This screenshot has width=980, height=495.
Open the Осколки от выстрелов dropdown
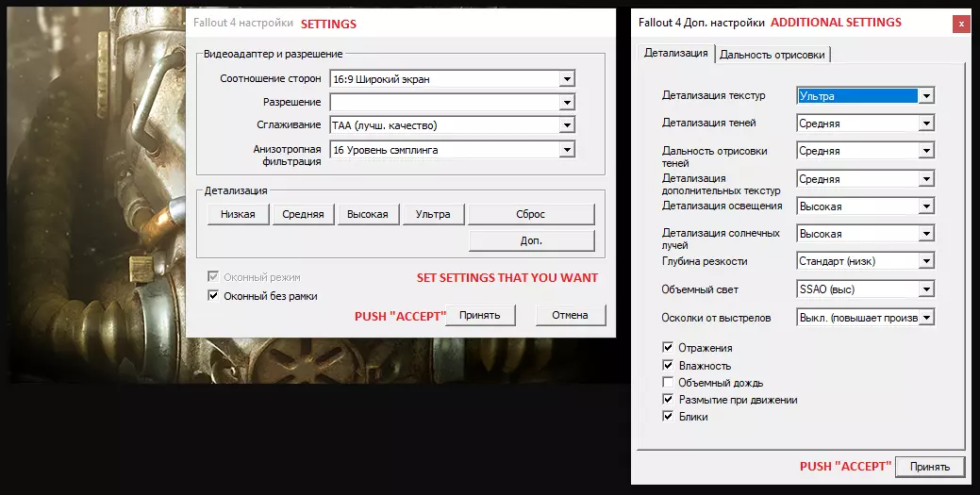click(866, 318)
